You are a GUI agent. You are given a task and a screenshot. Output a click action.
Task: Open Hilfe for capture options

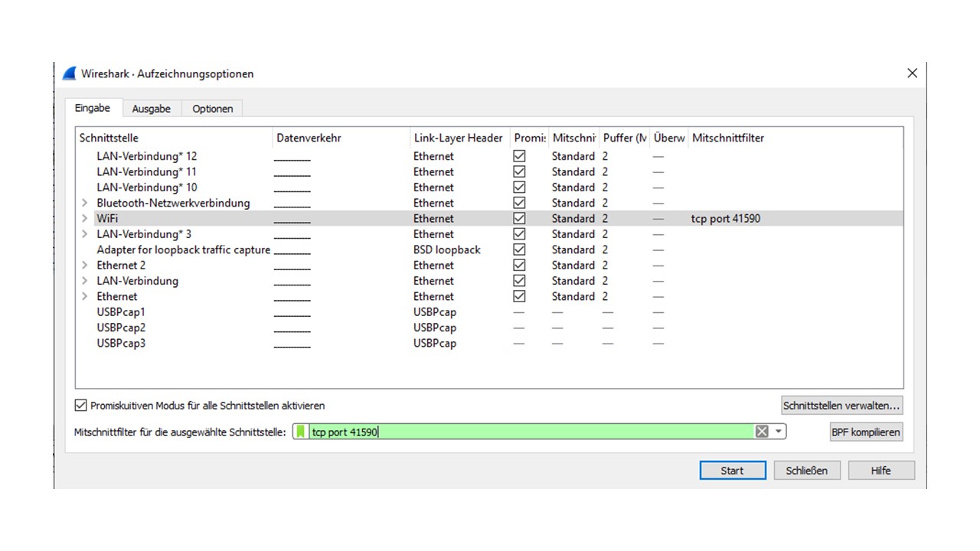point(881,471)
